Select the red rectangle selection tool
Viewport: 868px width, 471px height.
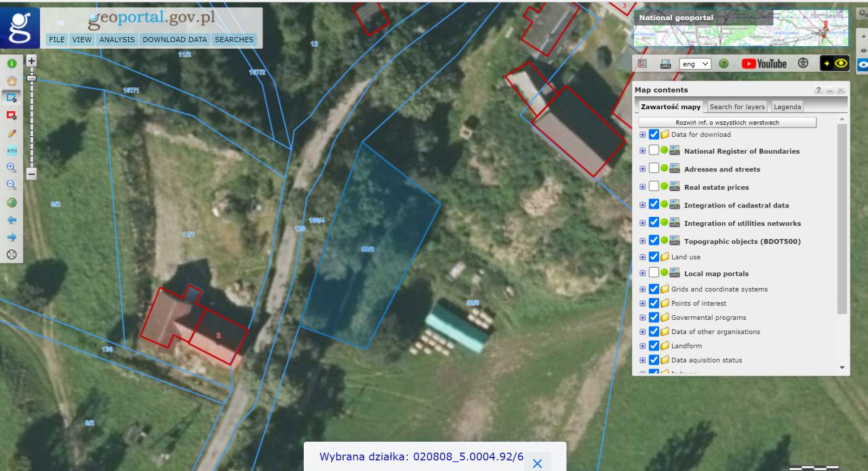point(12,116)
